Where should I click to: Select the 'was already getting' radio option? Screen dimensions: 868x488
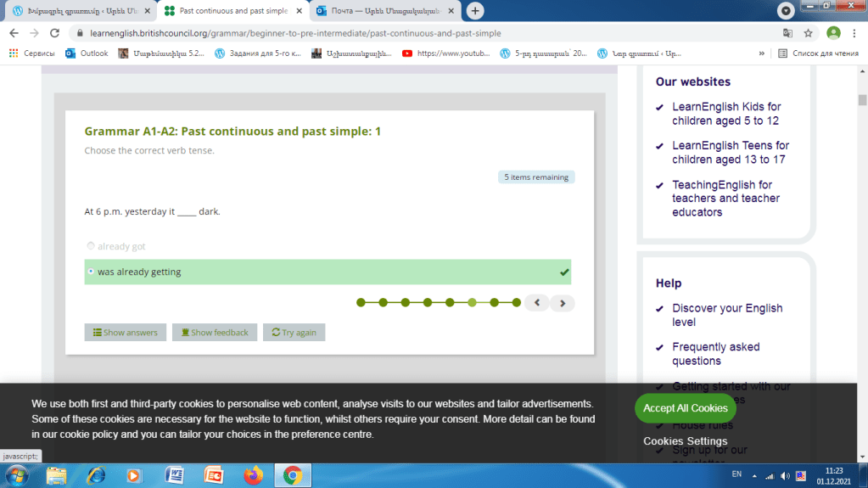point(91,272)
